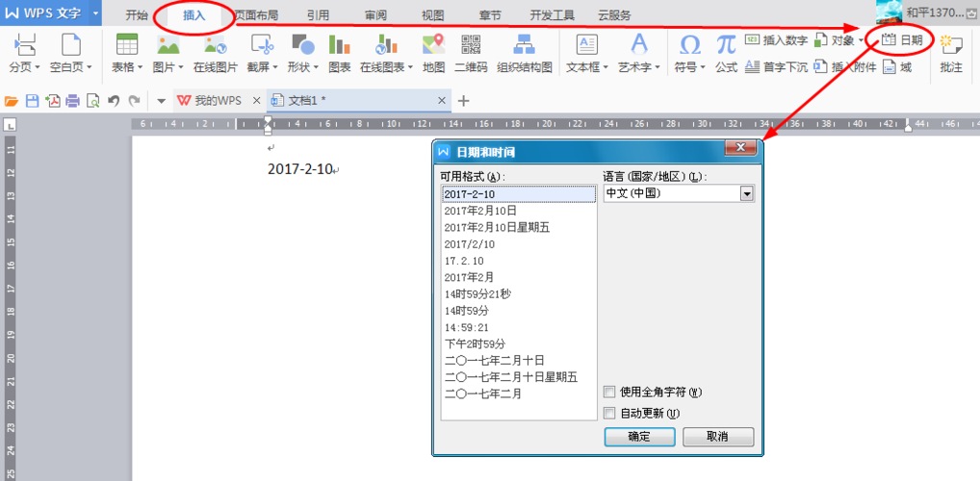Open the Cloud Services tab
The height and width of the screenshot is (481, 980).
[x=614, y=15]
